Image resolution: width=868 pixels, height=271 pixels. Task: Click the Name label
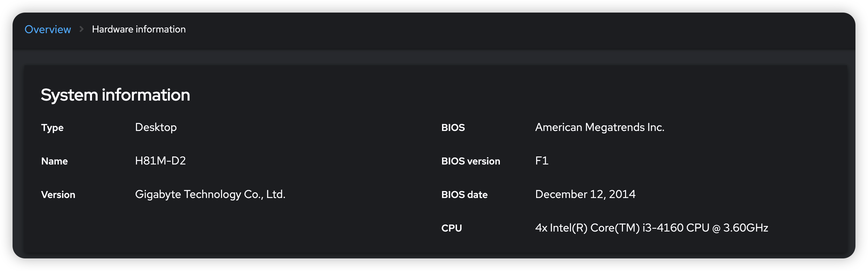click(54, 161)
